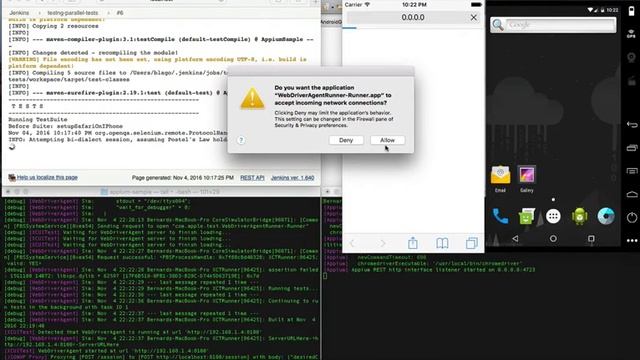640x360 pixels.
Task: Open the Email app on the Android home screen
Action: [x=500, y=179]
